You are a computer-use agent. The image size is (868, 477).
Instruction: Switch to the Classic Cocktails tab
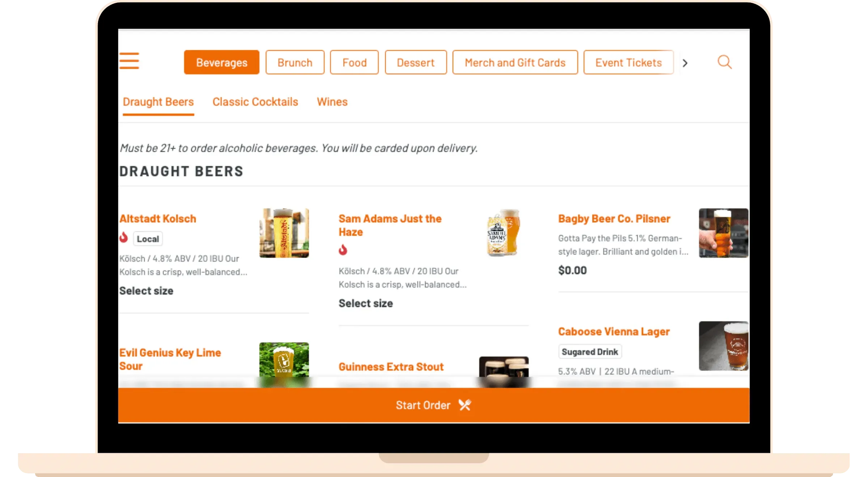255,102
